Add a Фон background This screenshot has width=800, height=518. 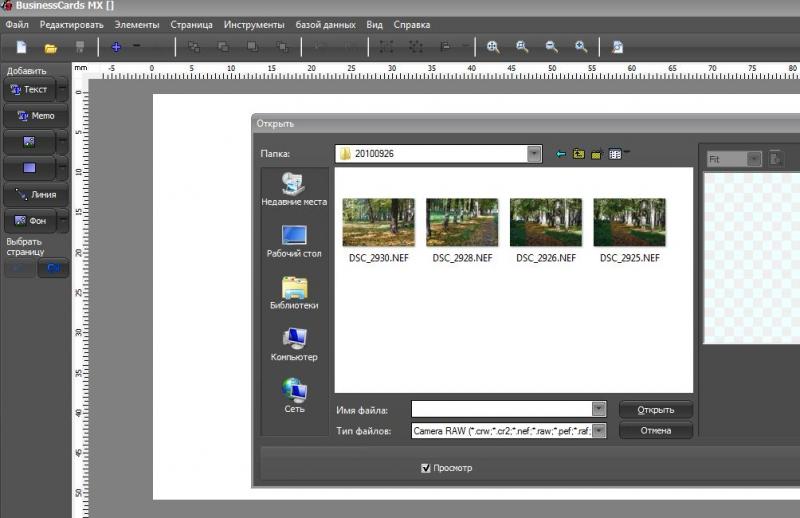[x=29, y=220]
